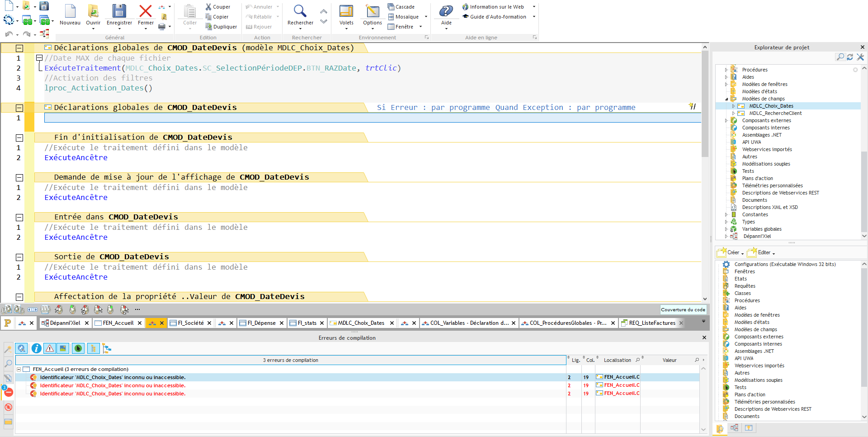Run the GO test window icon
Viewport: 868px width, 437px height.
28,21
